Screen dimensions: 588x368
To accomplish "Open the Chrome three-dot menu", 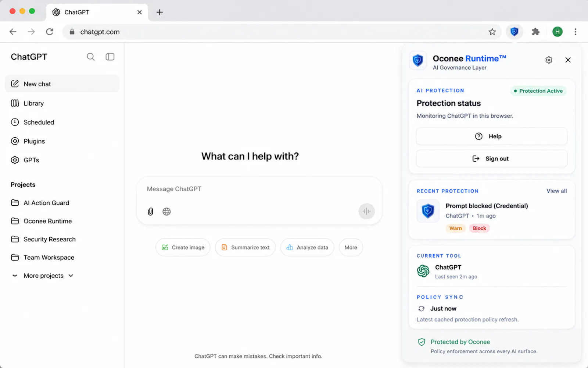I will tap(575, 32).
